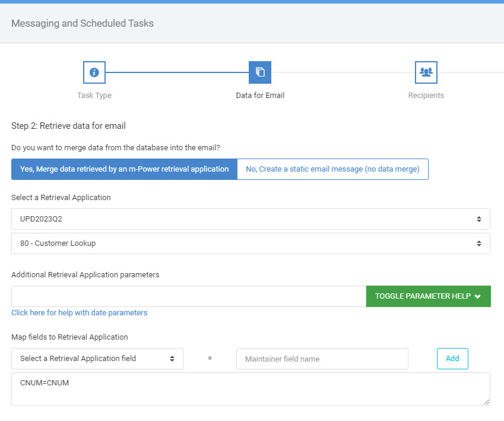504x421 pixels.
Task: Open the UPD2023Q2 data dictionary dropdown
Action: point(251,219)
